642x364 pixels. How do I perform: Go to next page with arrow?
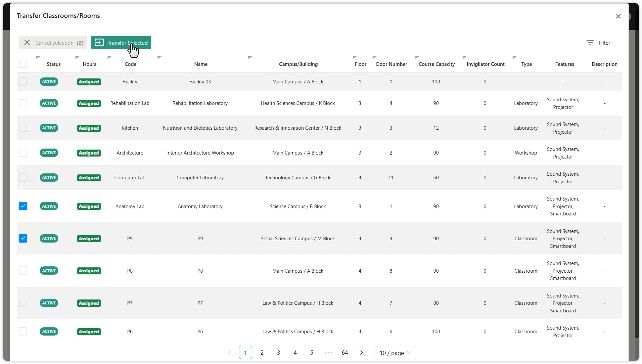point(361,353)
